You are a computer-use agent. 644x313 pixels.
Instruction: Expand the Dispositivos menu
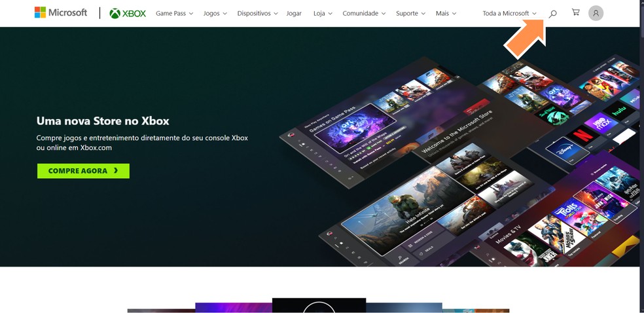(257, 14)
